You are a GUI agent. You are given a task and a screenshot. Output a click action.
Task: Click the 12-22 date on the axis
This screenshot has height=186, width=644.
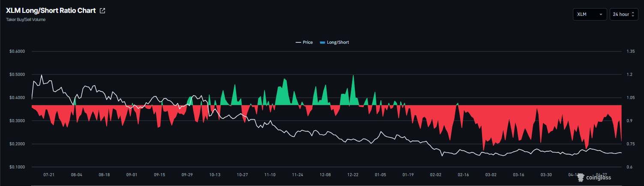click(353, 175)
